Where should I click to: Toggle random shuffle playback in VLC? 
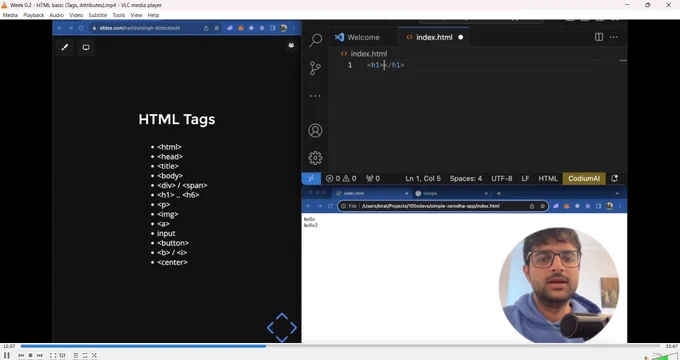(94, 355)
